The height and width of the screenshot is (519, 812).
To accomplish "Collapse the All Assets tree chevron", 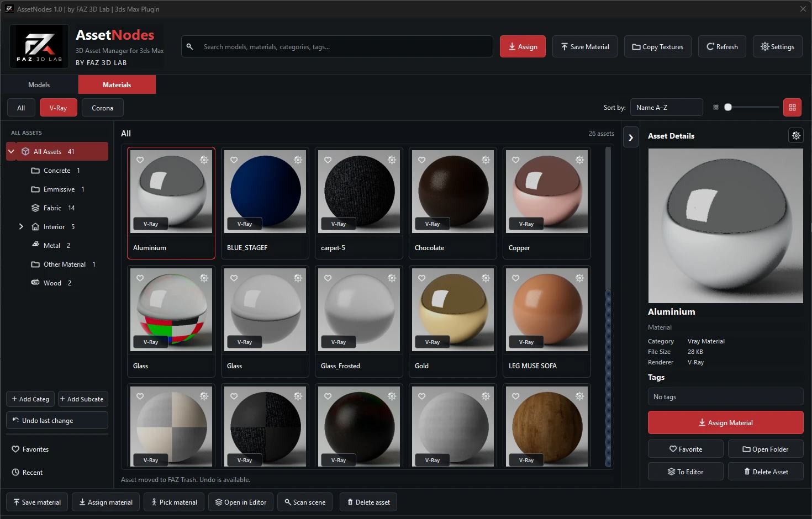I will point(11,151).
